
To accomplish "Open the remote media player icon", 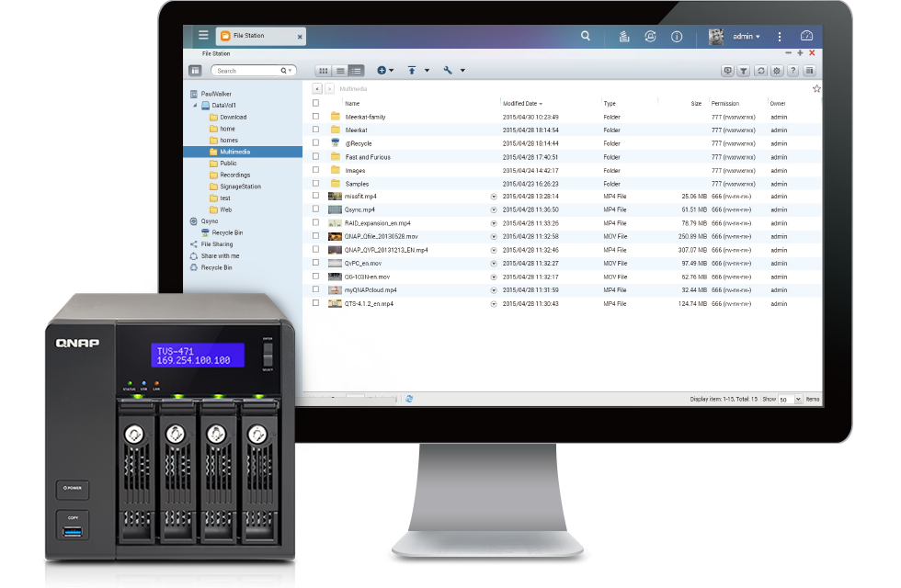I will point(727,71).
